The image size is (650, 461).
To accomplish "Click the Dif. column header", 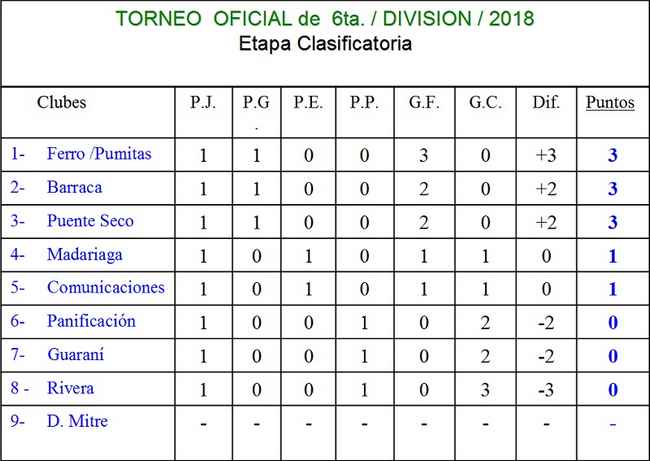I will [x=545, y=103].
